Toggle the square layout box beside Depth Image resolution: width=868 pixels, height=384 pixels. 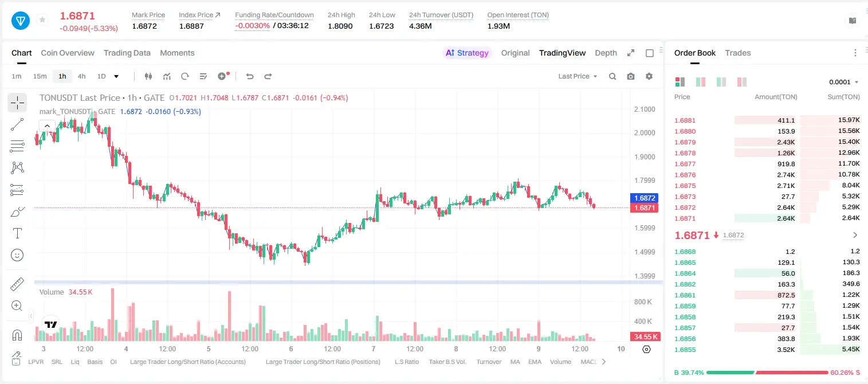tap(650, 53)
